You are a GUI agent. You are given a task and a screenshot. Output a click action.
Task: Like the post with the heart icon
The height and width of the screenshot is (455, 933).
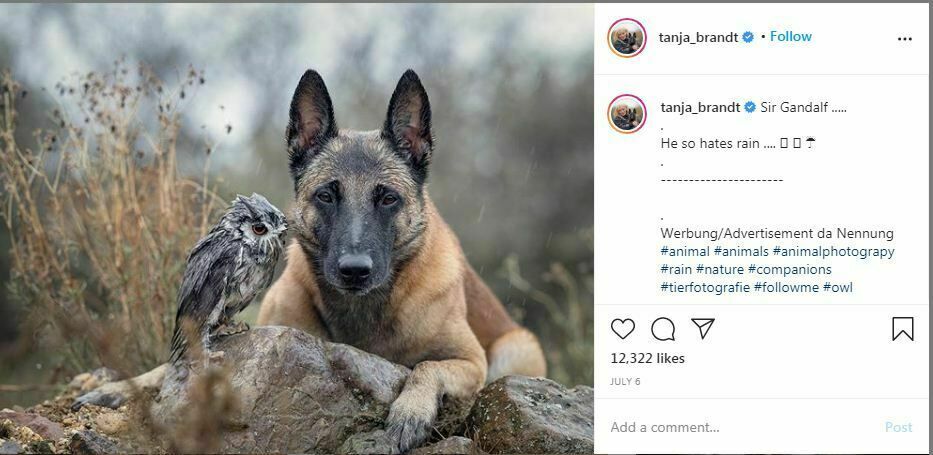click(623, 329)
